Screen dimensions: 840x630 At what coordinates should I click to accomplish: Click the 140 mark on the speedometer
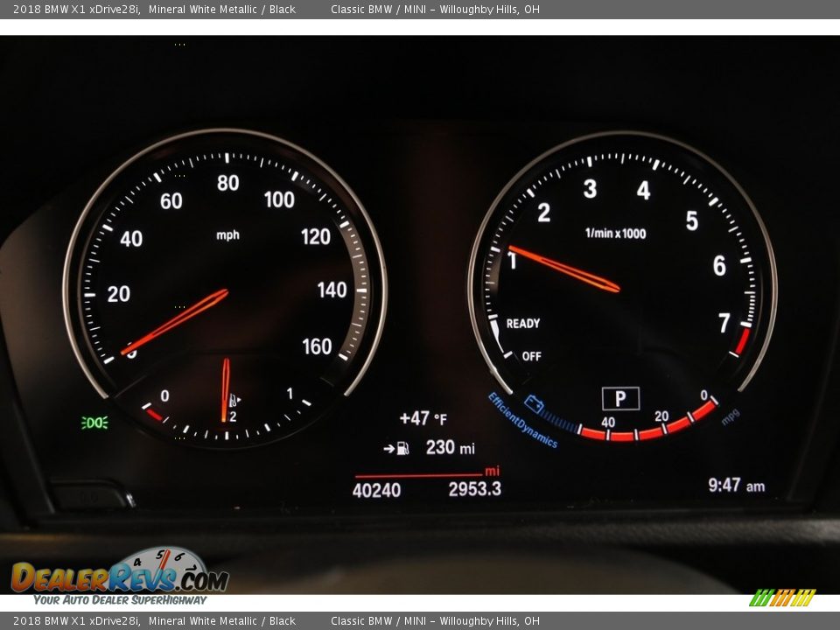tap(332, 290)
